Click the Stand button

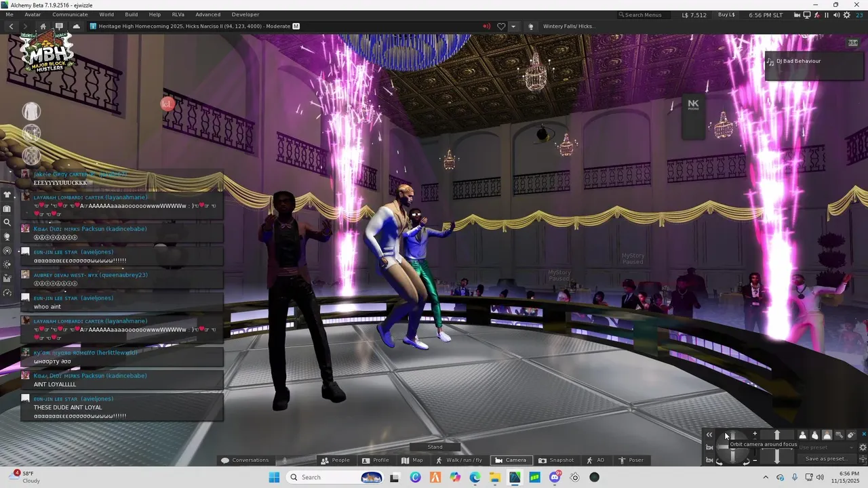pos(435,447)
